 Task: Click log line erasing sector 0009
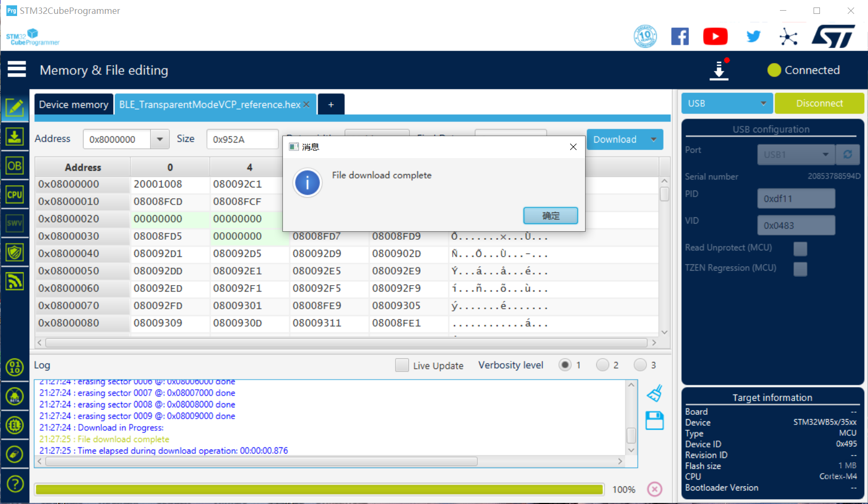click(x=137, y=416)
